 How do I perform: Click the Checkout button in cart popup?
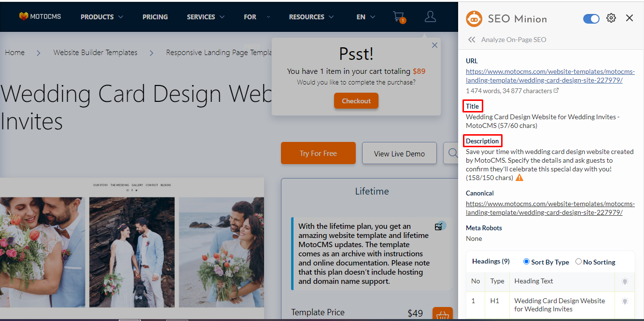click(x=356, y=101)
